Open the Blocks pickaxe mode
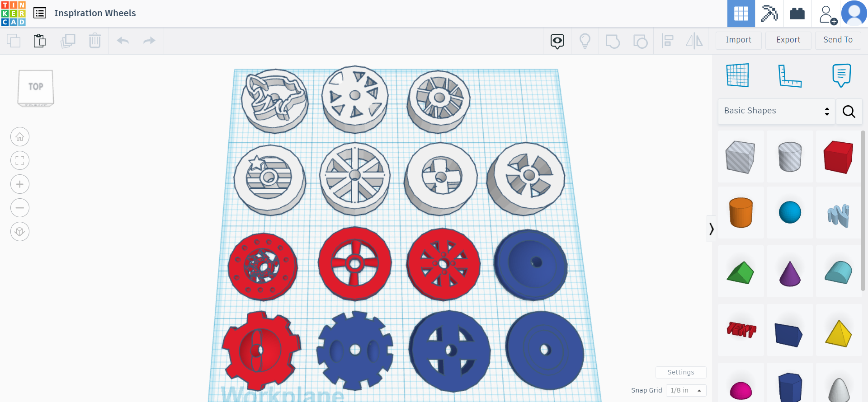 click(769, 14)
